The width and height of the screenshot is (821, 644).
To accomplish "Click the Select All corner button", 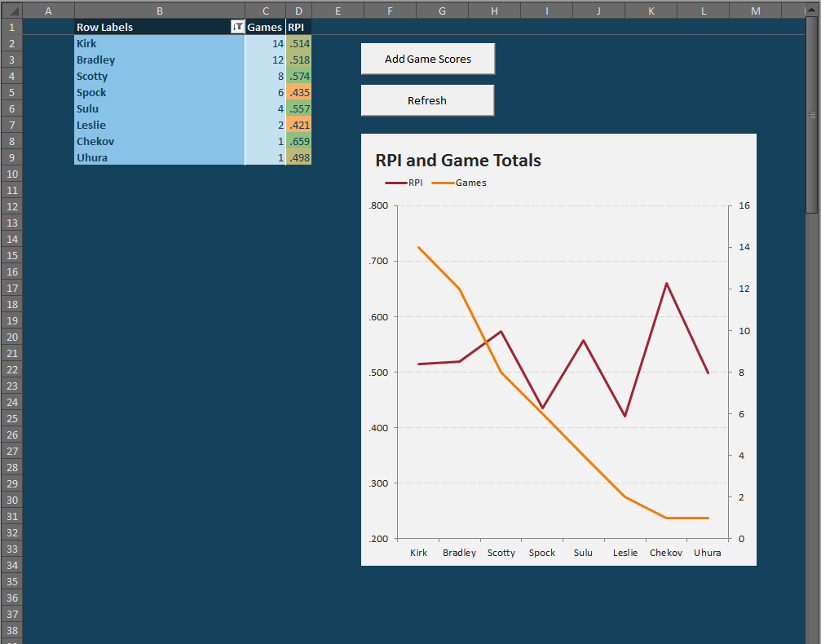I will tap(11, 11).
